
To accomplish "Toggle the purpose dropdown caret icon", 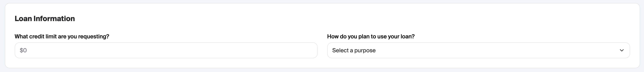I will point(622,51).
